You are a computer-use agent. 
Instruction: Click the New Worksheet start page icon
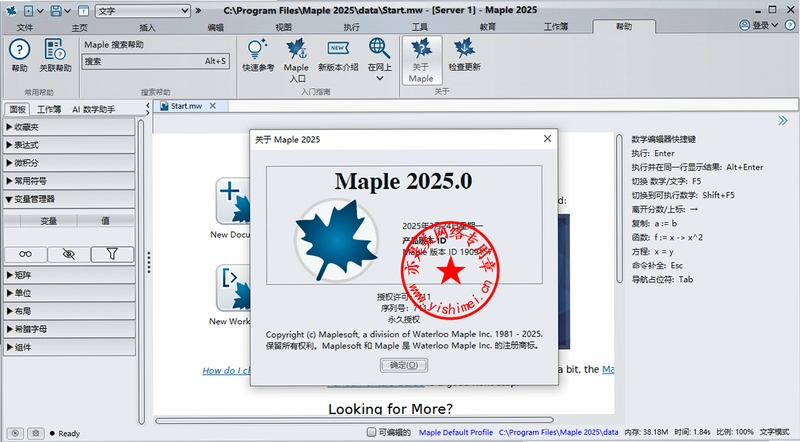point(233,288)
